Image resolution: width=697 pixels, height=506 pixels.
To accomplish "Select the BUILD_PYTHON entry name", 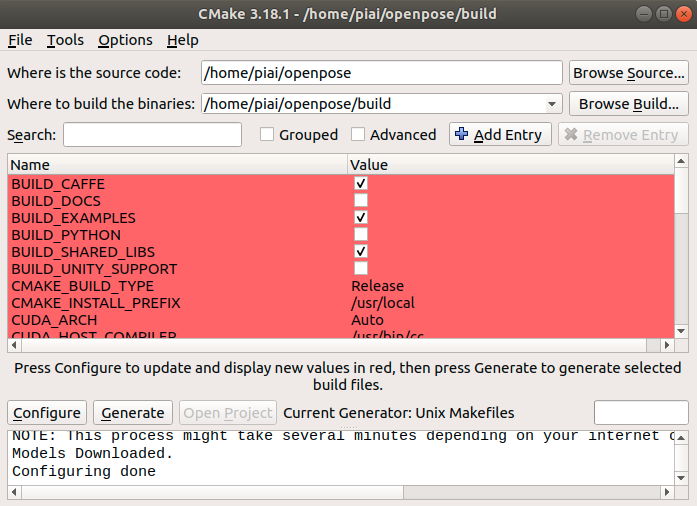I will (66, 235).
